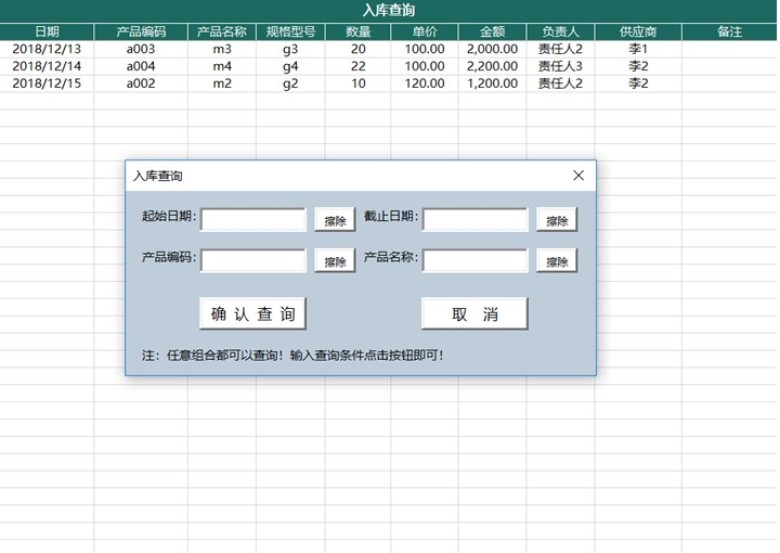Image resolution: width=780 pixels, height=553 pixels.
Task: Select the 数量 column header
Action: pos(358,32)
